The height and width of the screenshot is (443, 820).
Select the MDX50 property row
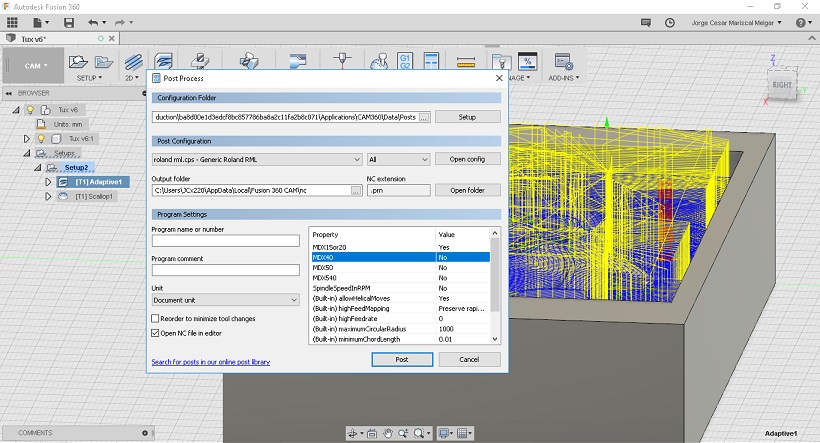coord(401,268)
